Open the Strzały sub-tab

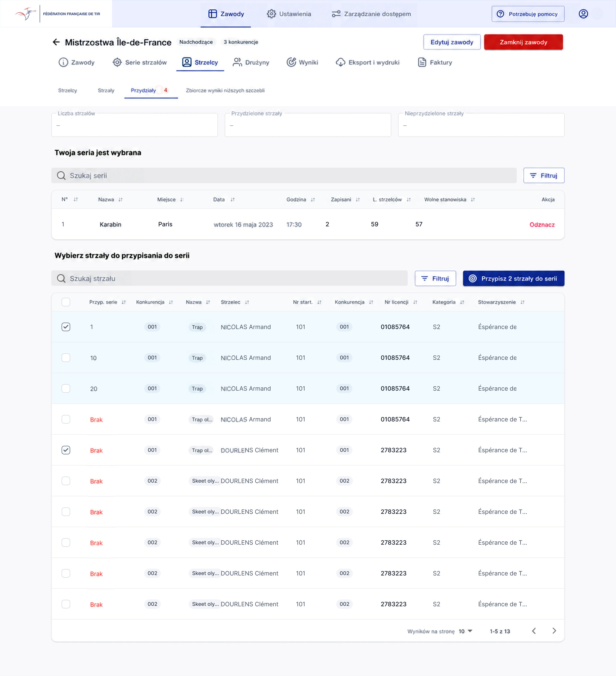[106, 90]
